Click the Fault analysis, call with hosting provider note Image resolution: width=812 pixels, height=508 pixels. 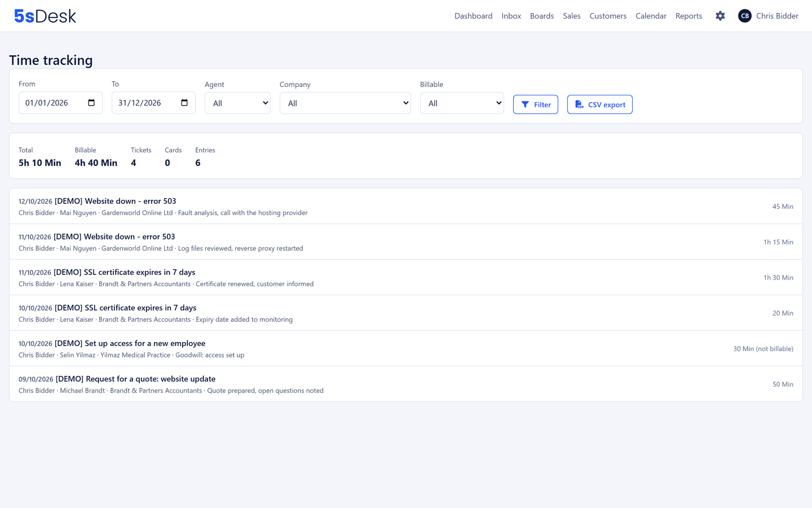click(x=243, y=213)
